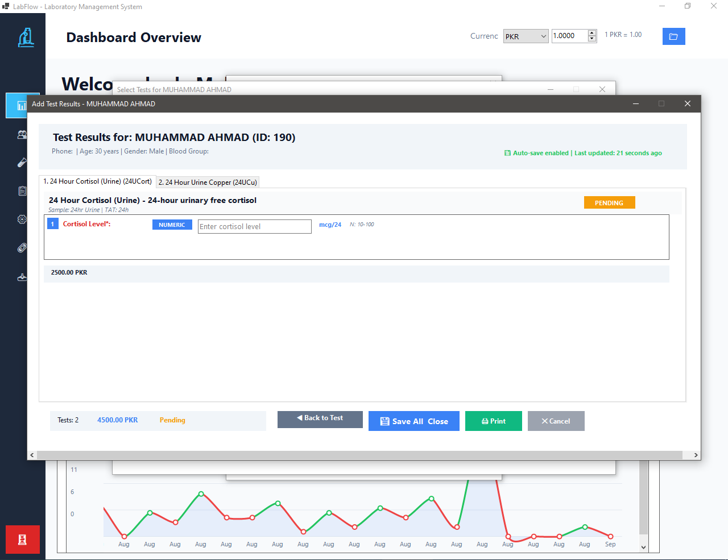Image resolution: width=728 pixels, height=560 pixels.
Task: Open the clipboard reports icon in the sidebar
Action: click(22, 191)
